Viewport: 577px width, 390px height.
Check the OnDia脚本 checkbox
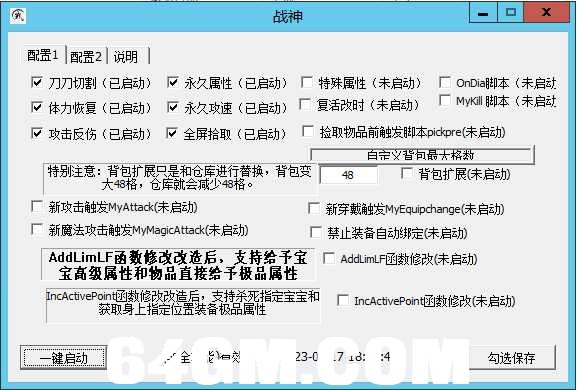pyautogui.click(x=445, y=82)
